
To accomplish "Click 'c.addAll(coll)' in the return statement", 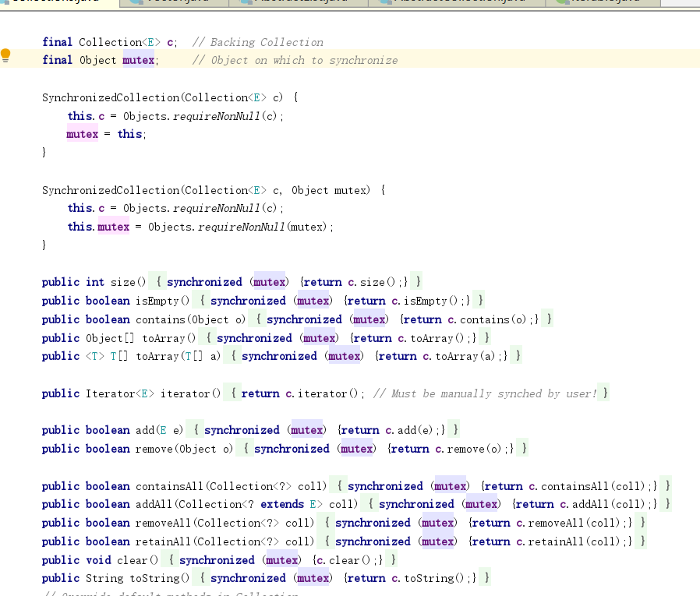I will click(x=603, y=505).
